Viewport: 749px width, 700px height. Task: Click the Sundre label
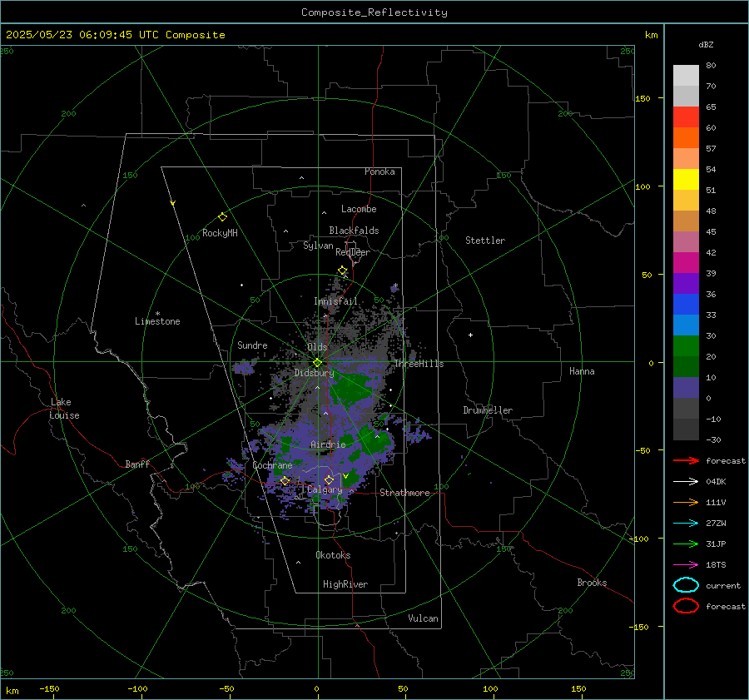click(x=252, y=345)
